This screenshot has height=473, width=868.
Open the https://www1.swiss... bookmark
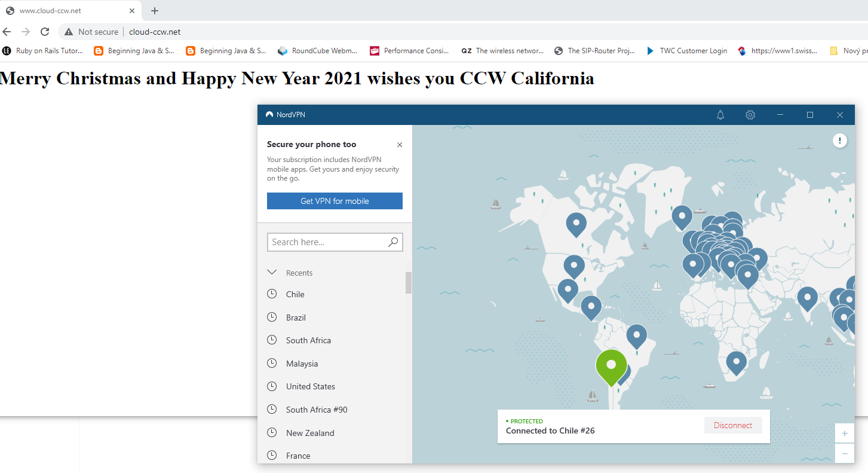click(x=778, y=51)
